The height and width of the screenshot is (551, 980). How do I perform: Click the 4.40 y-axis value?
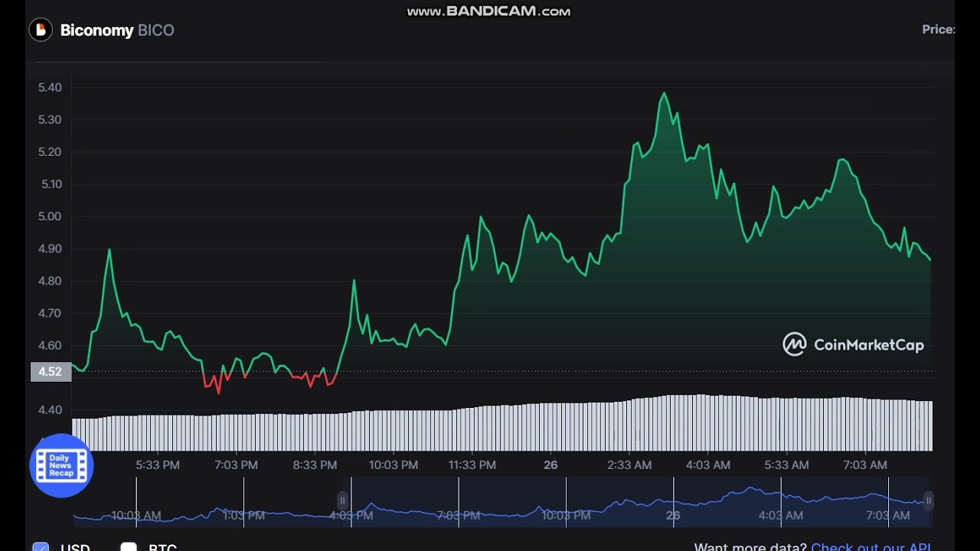pos(50,409)
